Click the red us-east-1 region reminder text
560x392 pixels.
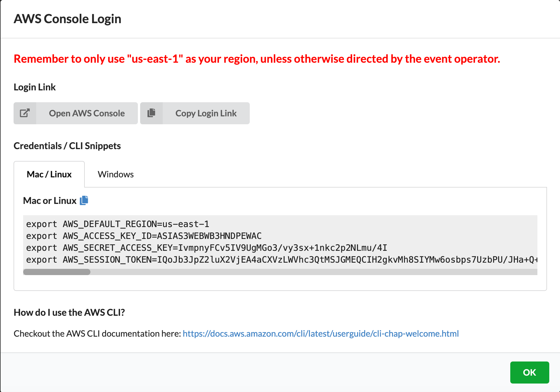pos(257,59)
